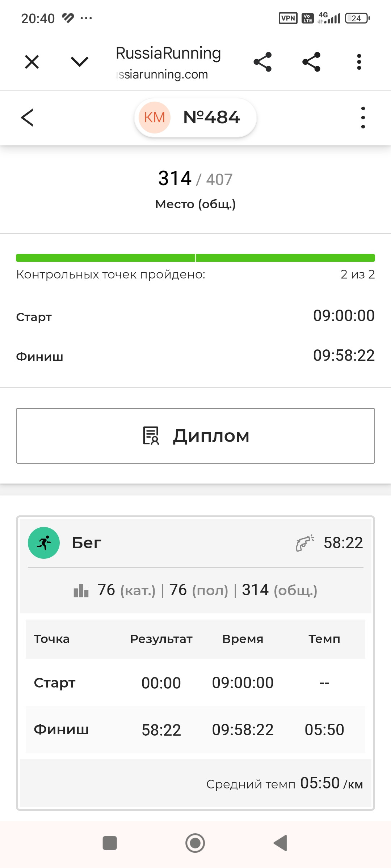Screen dimensions: 391x868
Task: Tap the russiarunning.com URL text
Action: point(162,75)
